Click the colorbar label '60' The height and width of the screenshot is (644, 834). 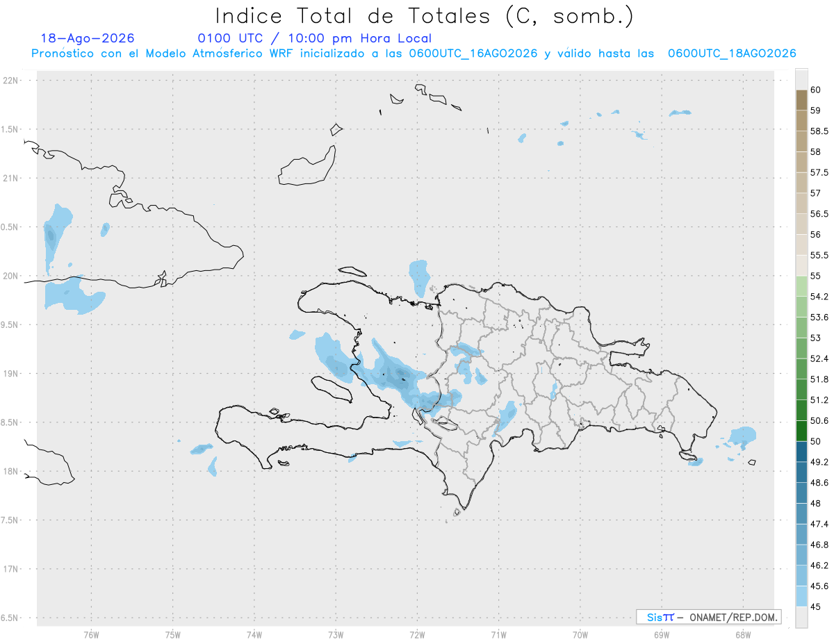[x=816, y=90]
